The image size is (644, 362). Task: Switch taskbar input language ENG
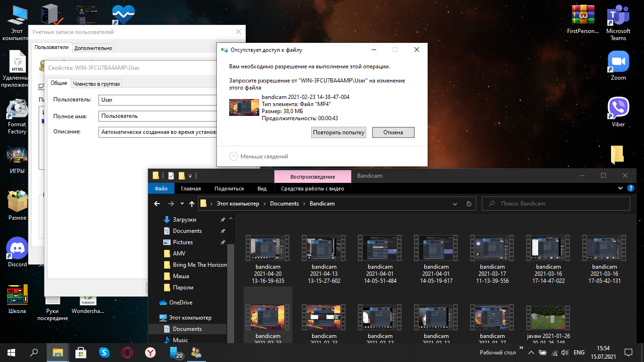579,352
